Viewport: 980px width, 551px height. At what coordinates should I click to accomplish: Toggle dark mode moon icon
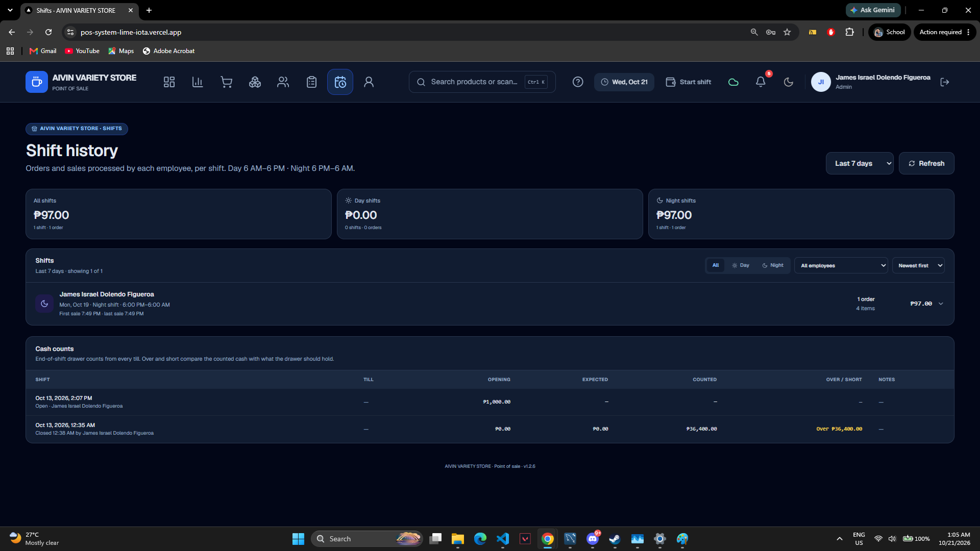pyautogui.click(x=789, y=82)
